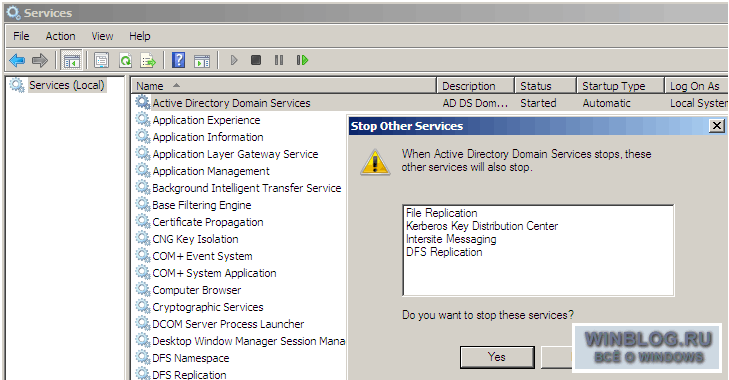The width and height of the screenshot is (729, 380).
Task: Click gear icon of Application Experience
Action: point(143,120)
